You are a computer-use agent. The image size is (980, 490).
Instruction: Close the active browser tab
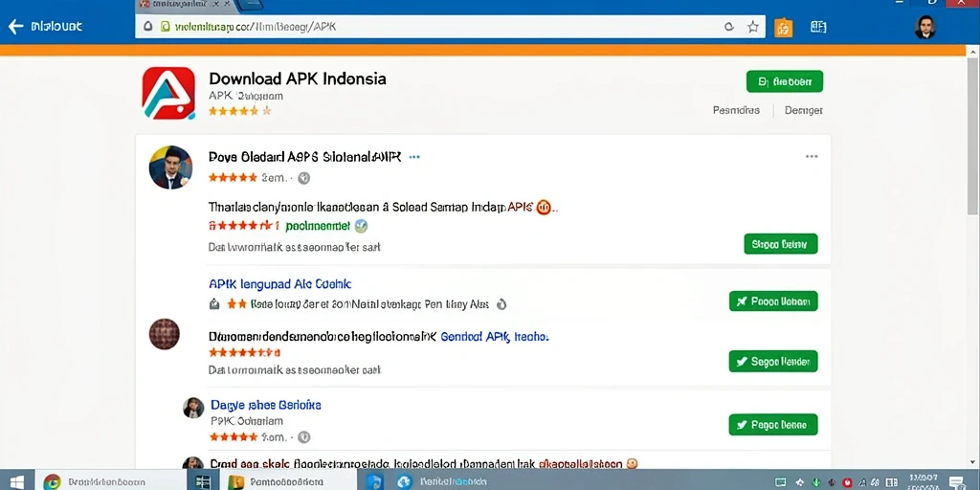click(227, 4)
